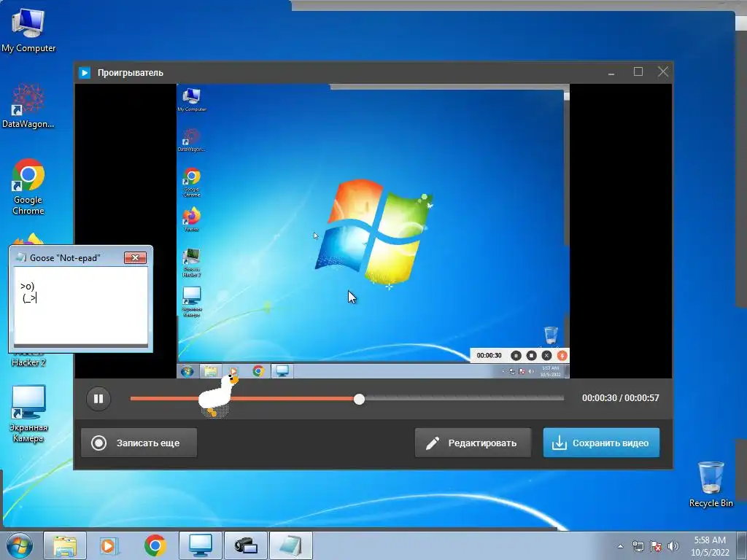Click the white goose on the player
Screen dimensions: 747x560
(x=217, y=394)
